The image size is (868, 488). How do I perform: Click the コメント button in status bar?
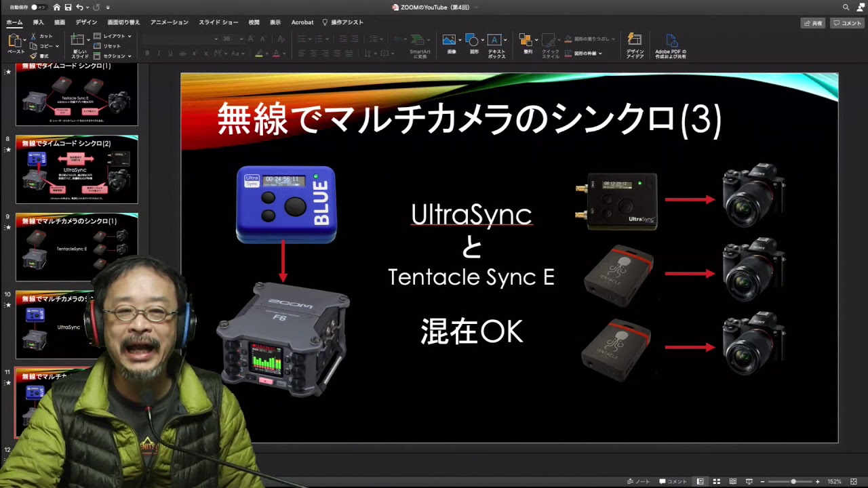coord(673,482)
